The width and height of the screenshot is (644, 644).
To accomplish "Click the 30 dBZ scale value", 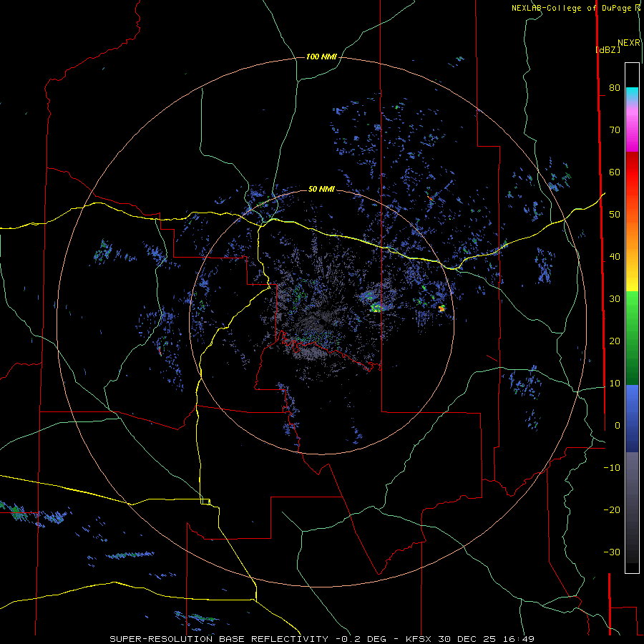I will coord(615,299).
